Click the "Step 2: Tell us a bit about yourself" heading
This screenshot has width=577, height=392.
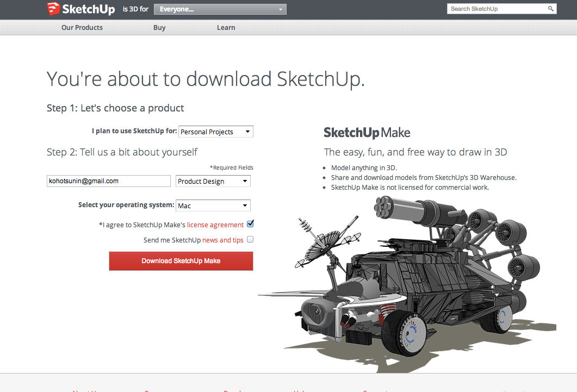[122, 152]
